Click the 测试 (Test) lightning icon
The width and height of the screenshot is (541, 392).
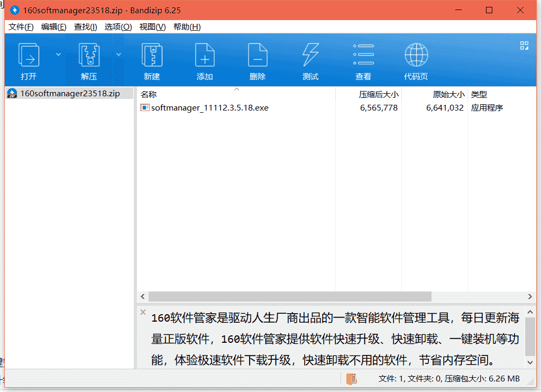tap(310, 54)
